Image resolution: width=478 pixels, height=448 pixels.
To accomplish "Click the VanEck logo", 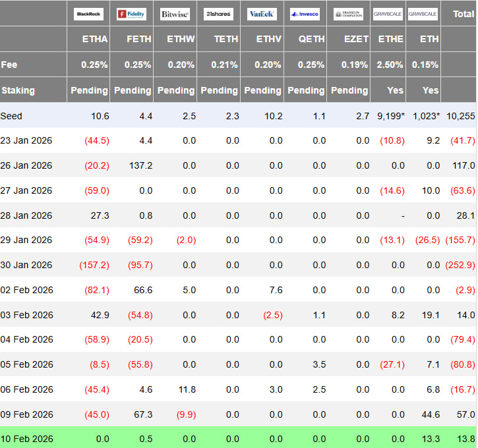I will 262,14.
